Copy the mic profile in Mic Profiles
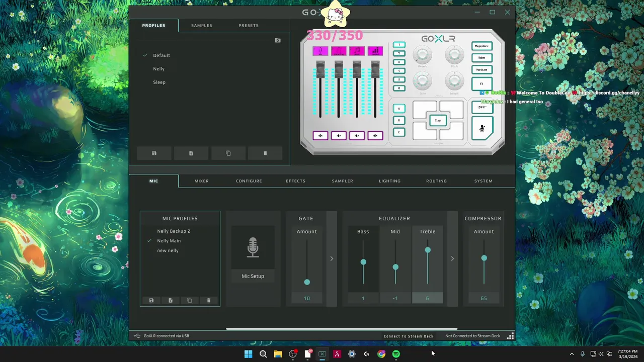 coord(190,300)
